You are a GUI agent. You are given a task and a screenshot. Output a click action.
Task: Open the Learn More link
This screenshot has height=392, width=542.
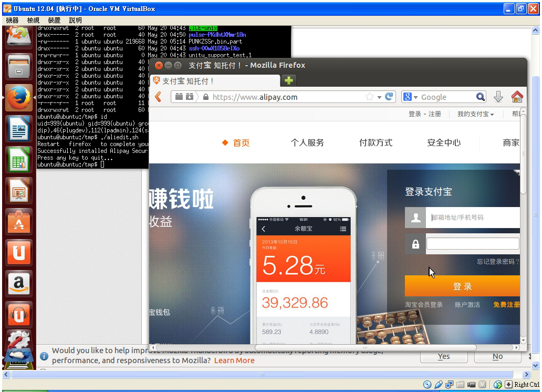(x=234, y=360)
